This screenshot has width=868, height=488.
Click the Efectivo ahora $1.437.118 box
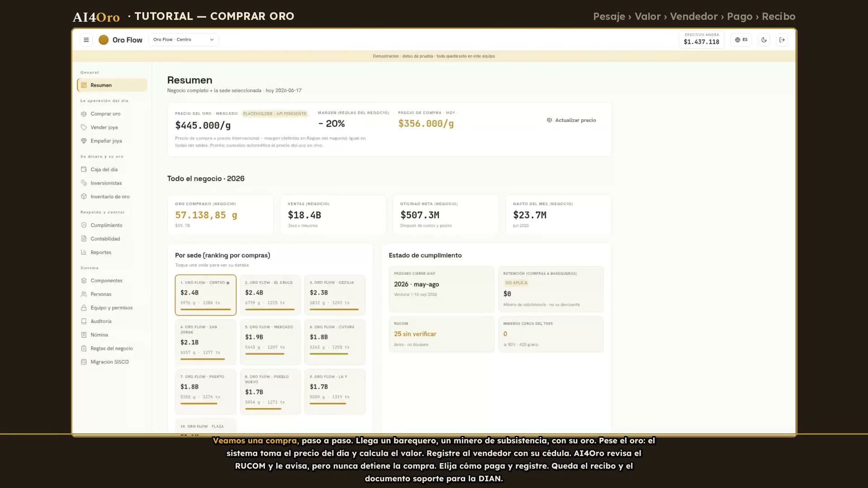click(x=701, y=39)
